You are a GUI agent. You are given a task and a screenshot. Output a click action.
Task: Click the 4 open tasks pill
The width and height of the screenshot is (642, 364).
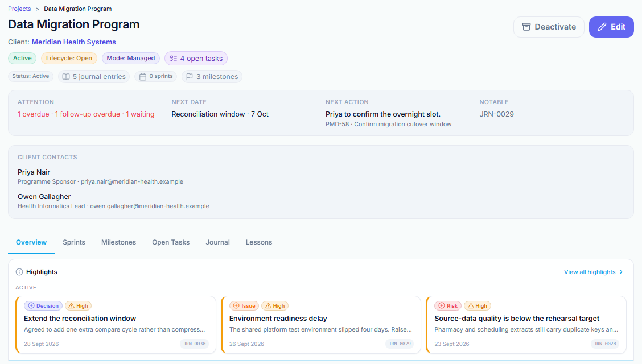(x=196, y=59)
